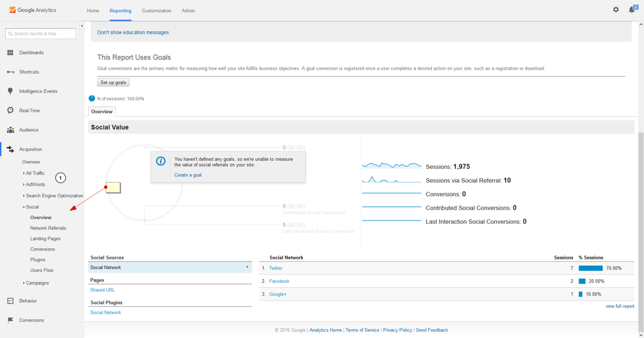Click the Dashboards menu label
This screenshot has height=338, width=644.
tap(31, 53)
